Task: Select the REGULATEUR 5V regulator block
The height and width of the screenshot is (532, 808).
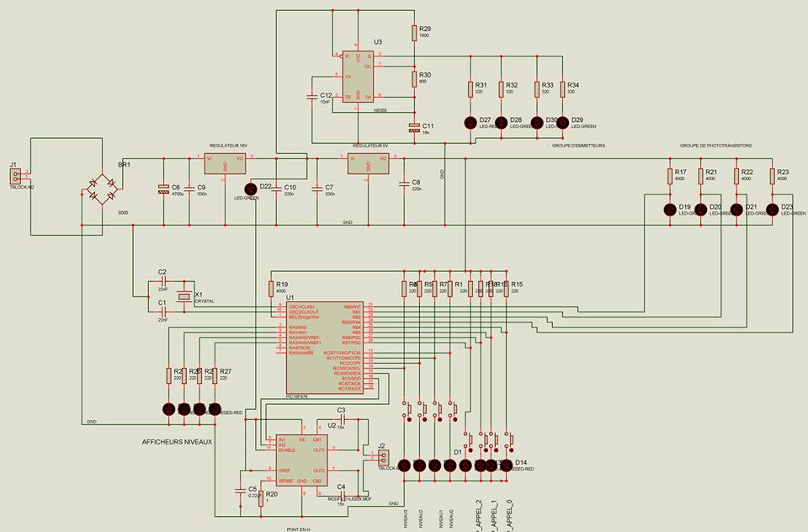Action: [x=368, y=164]
